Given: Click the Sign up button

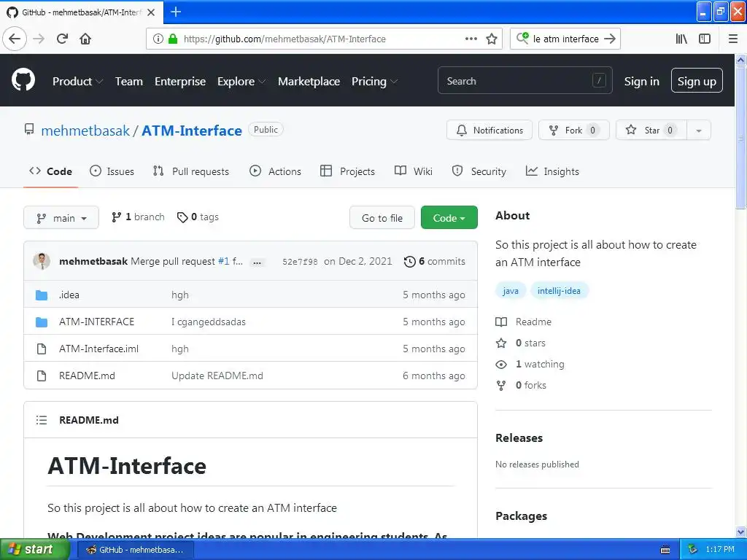Looking at the screenshot, I should [697, 80].
